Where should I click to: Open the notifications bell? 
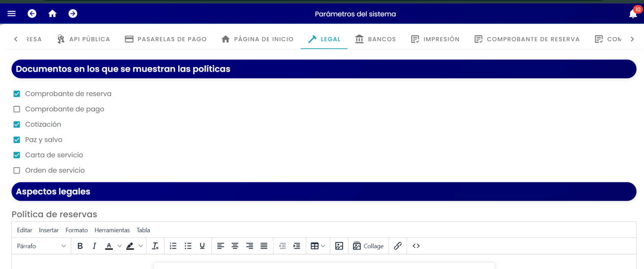[x=633, y=14]
